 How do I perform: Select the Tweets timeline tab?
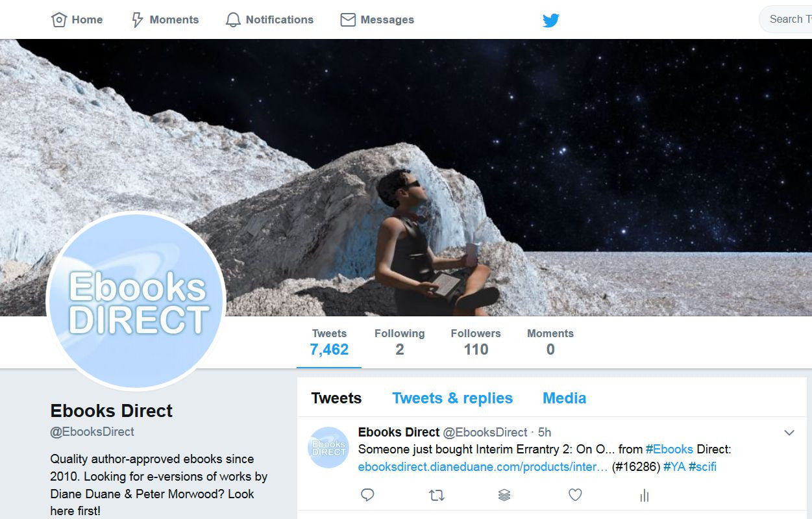336,398
